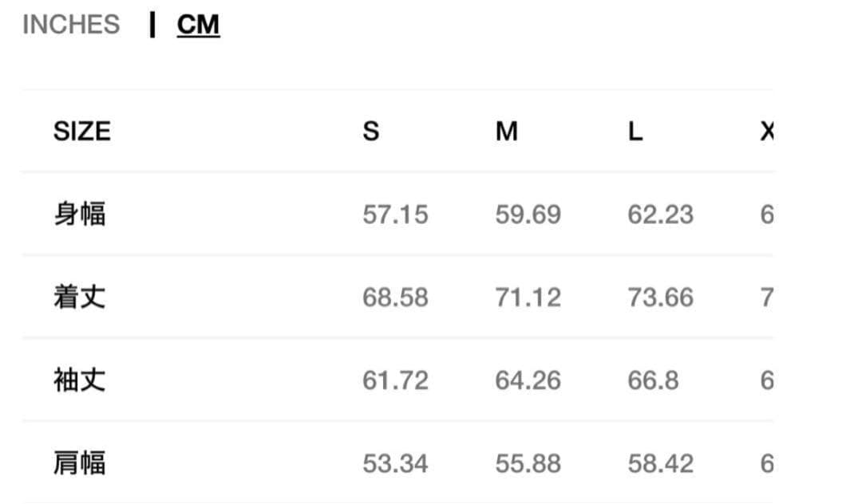Click the 61.72 sleeve length value

pyautogui.click(x=395, y=380)
